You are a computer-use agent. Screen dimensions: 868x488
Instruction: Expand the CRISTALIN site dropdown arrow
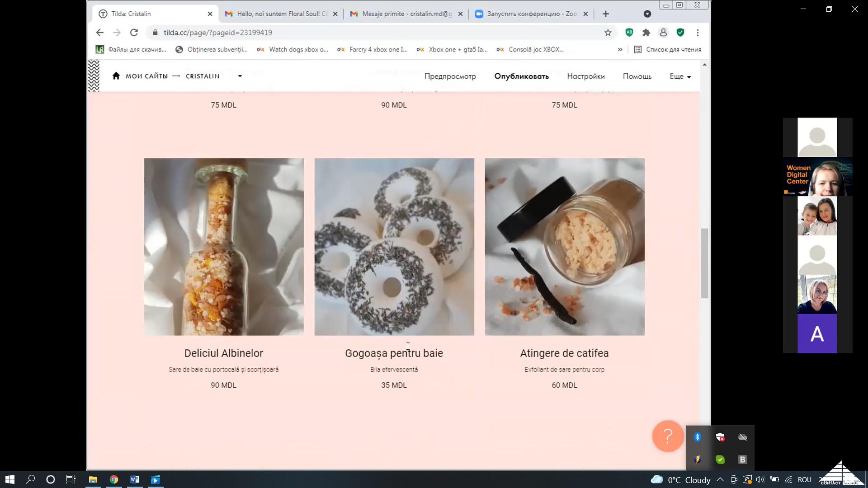click(240, 76)
